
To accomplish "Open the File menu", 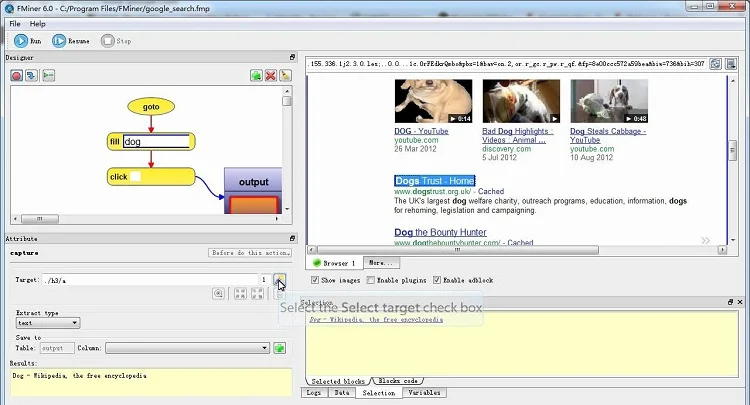I will (x=15, y=23).
